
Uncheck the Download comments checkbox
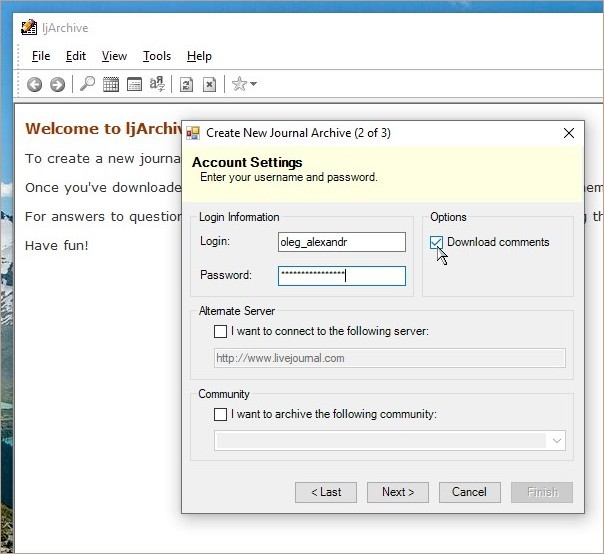(x=436, y=243)
